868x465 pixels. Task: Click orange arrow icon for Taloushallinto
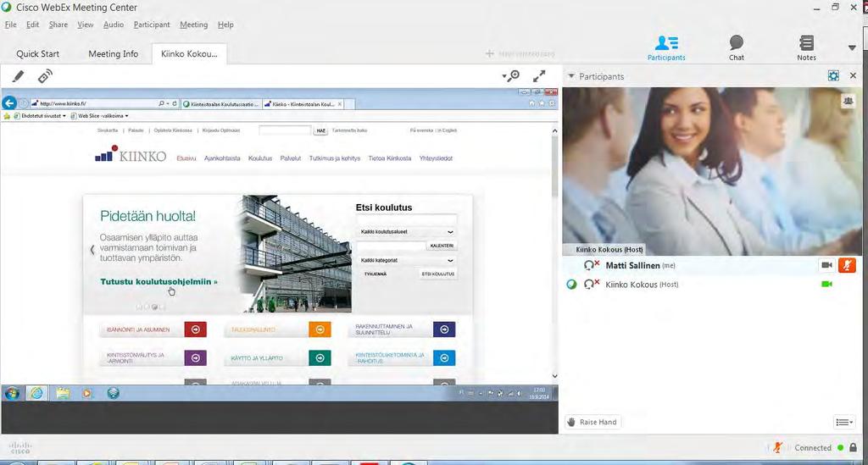coord(320,329)
